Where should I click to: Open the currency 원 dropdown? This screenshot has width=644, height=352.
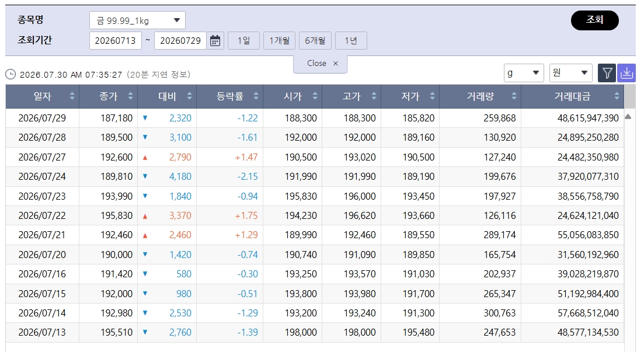(570, 73)
